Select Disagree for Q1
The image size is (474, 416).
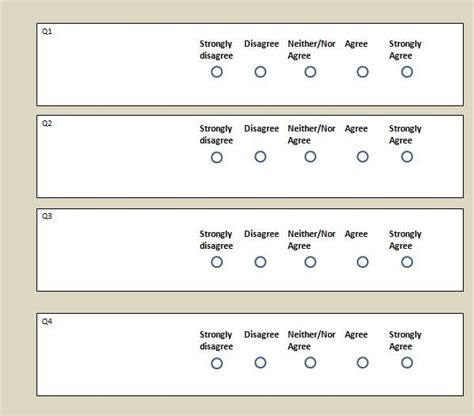coord(260,72)
